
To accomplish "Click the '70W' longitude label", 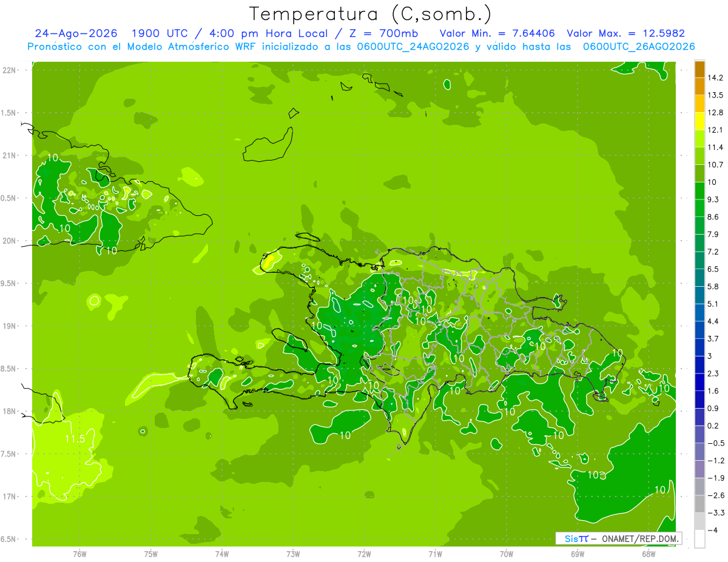I will point(507,554).
